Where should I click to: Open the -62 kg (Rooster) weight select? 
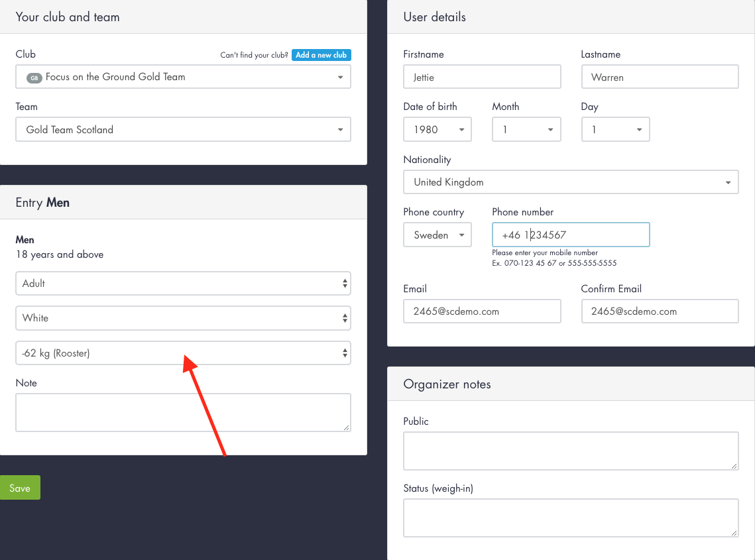tap(183, 353)
